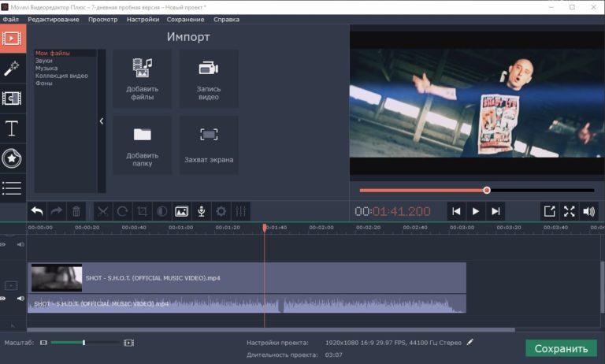Open the Transitions tab in sidebar

(x=13, y=98)
